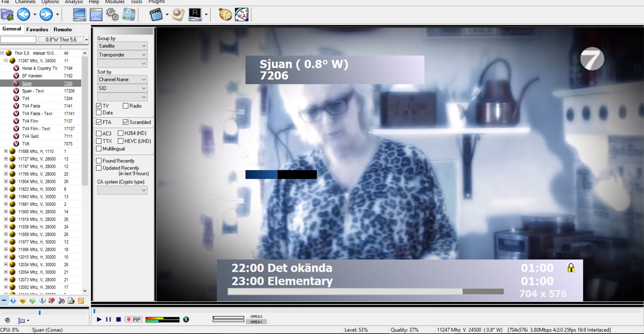The image size is (644, 334).
Task: Open the Satellite group-by dropdown
Action: coord(122,46)
